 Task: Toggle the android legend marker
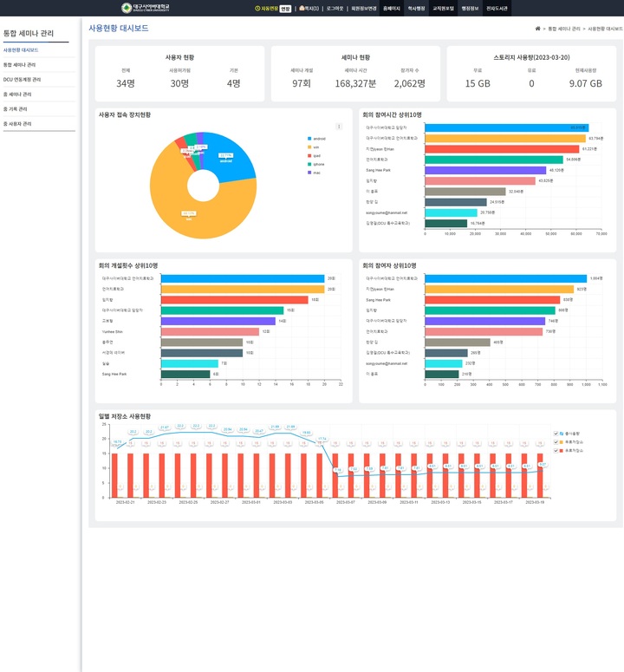click(x=309, y=139)
